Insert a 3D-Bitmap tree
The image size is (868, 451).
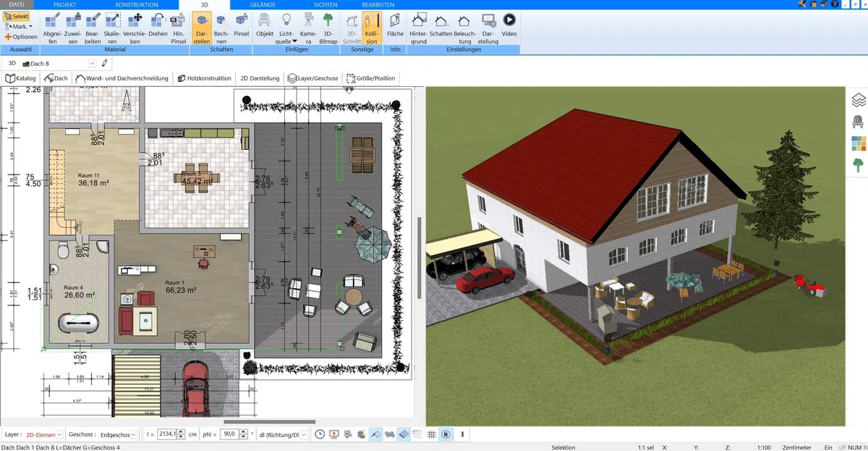coord(328,28)
